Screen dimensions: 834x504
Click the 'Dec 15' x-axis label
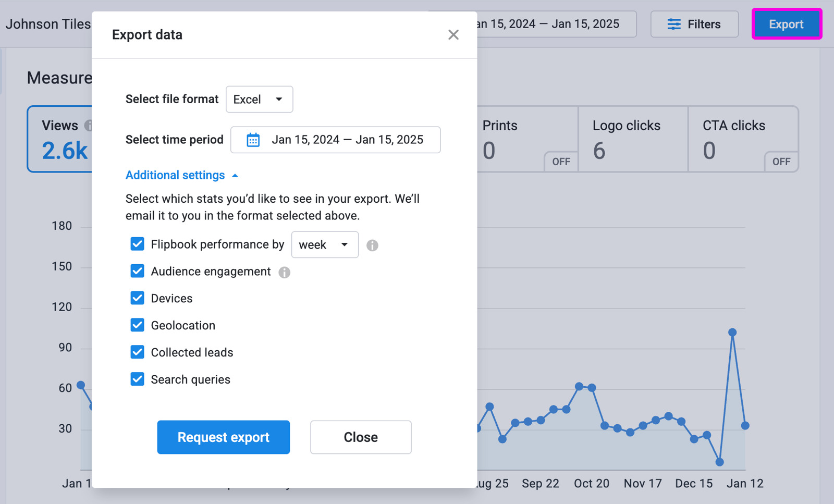(x=694, y=484)
